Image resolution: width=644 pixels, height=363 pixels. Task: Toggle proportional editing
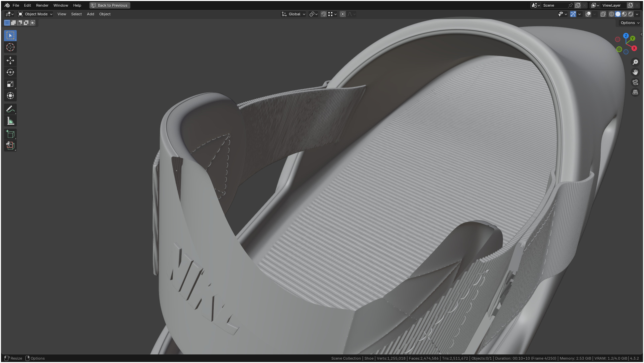(x=343, y=14)
